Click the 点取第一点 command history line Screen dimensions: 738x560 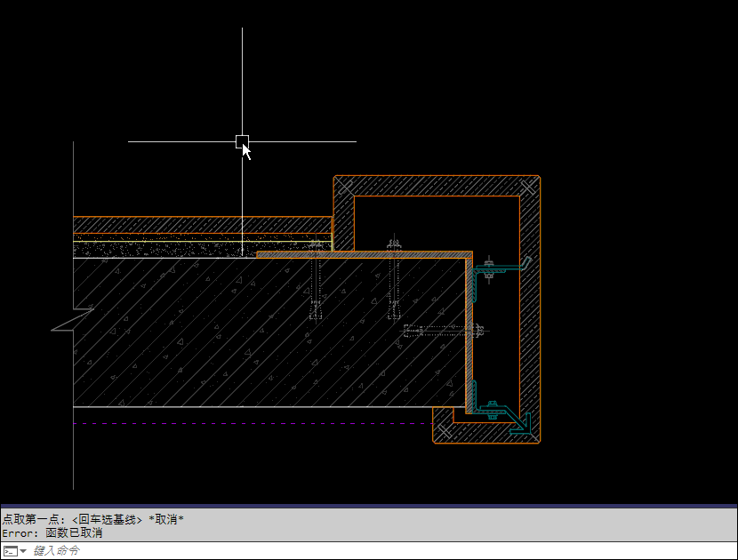click(92, 519)
